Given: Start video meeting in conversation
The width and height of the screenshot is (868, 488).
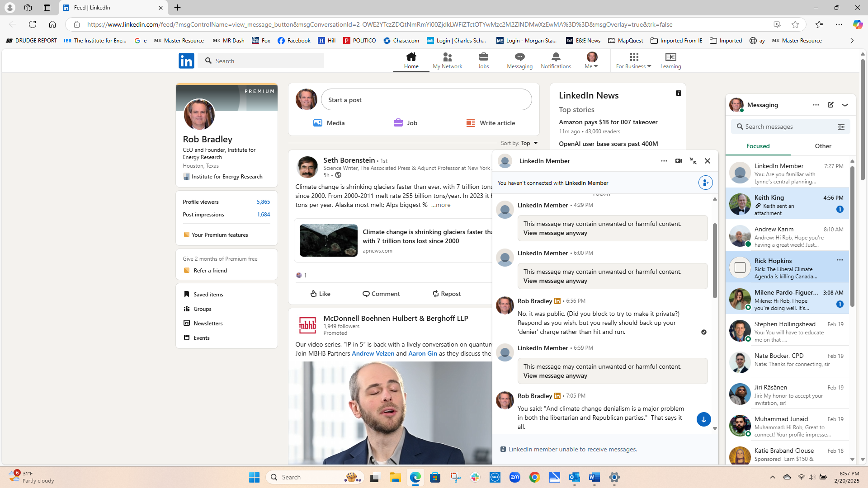Looking at the screenshot, I should pos(679,161).
